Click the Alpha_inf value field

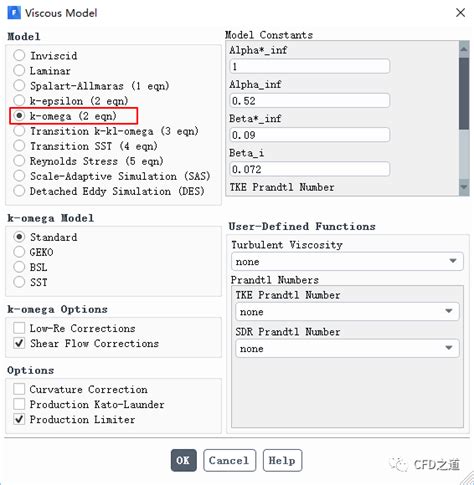[309, 101]
